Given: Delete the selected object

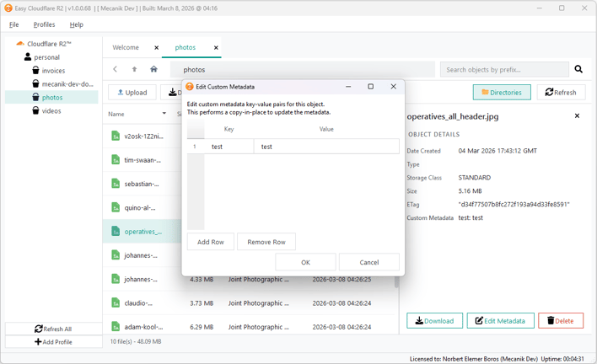Looking at the screenshot, I should click(561, 321).
